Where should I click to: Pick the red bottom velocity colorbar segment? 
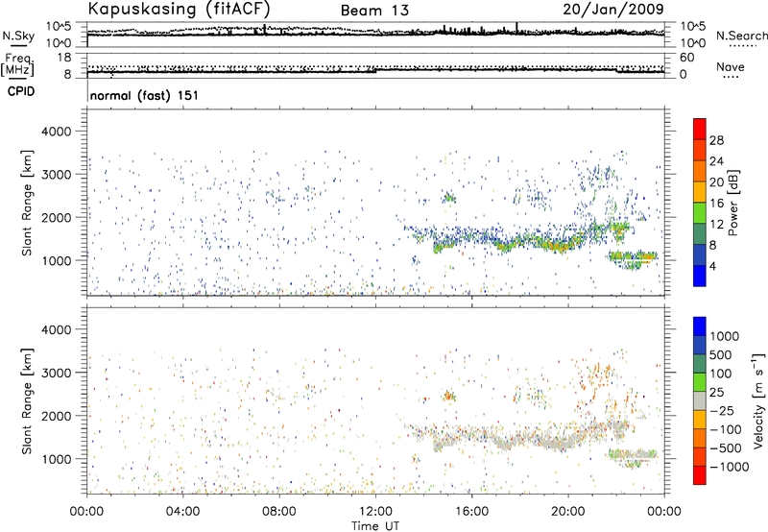pyautogui.click(x=700, y=475)
